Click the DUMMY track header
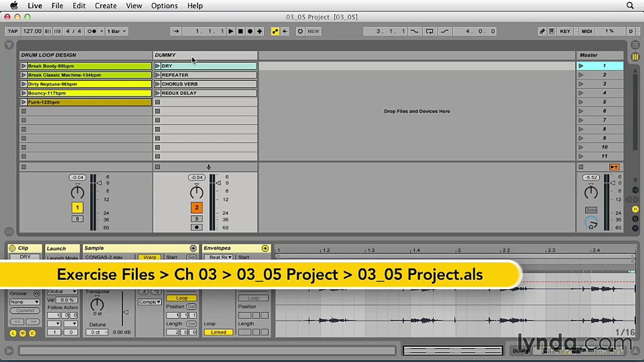 (205, 55)
